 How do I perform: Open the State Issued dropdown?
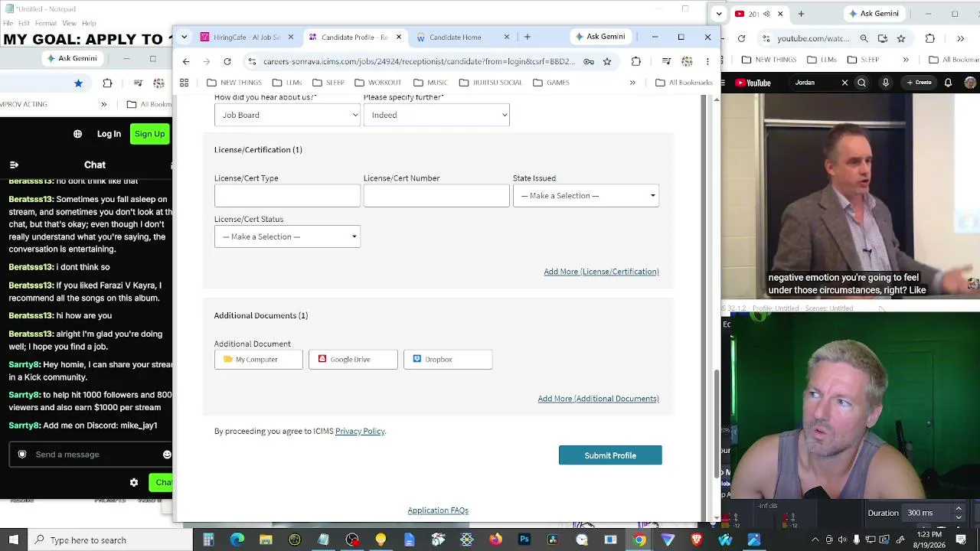pyautogui.click(x=586, y=196)
